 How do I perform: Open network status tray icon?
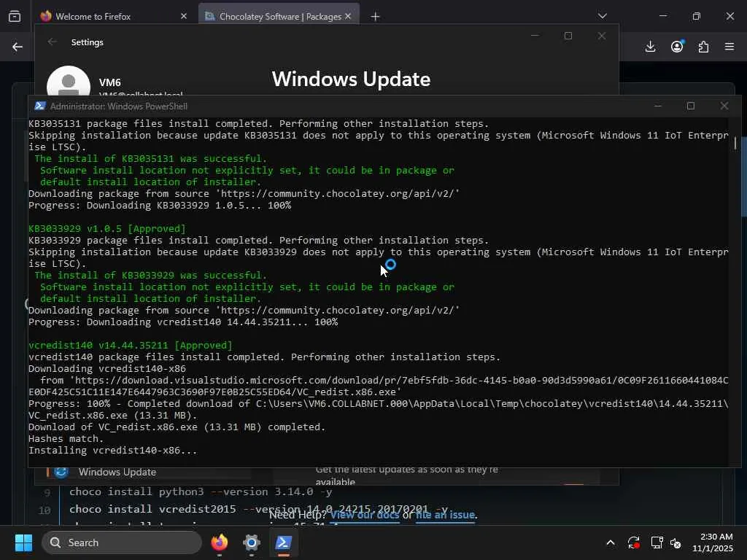pyautogui.click(x=657, y=542)
